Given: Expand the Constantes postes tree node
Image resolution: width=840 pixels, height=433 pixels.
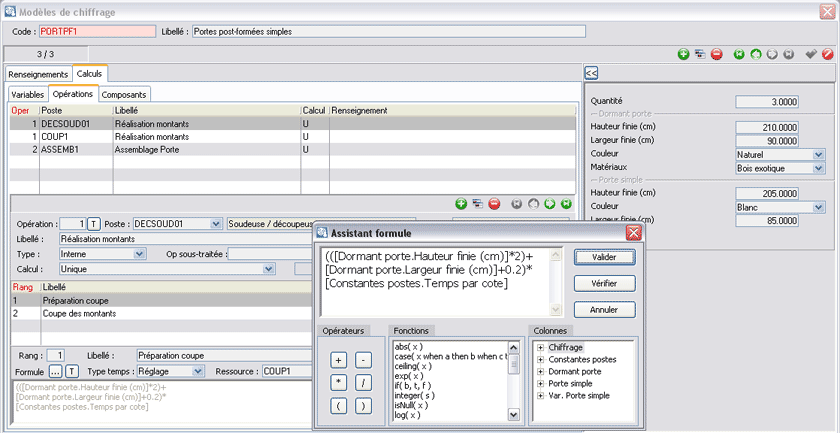Looking at the screenshot, I should (541, 360).
